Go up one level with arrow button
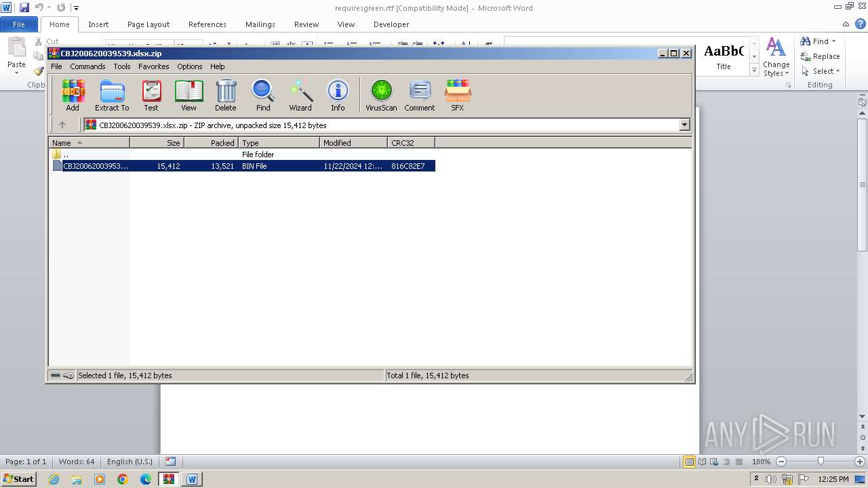Screen dimensions: 868x488 click(x=62, y=125)
